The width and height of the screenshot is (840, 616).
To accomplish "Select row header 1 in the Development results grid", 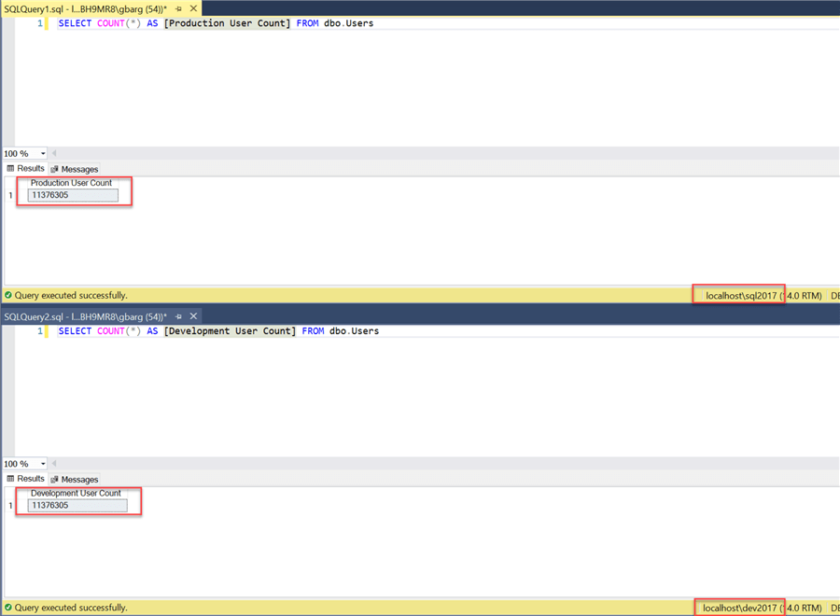I will (x=10, y=506).
